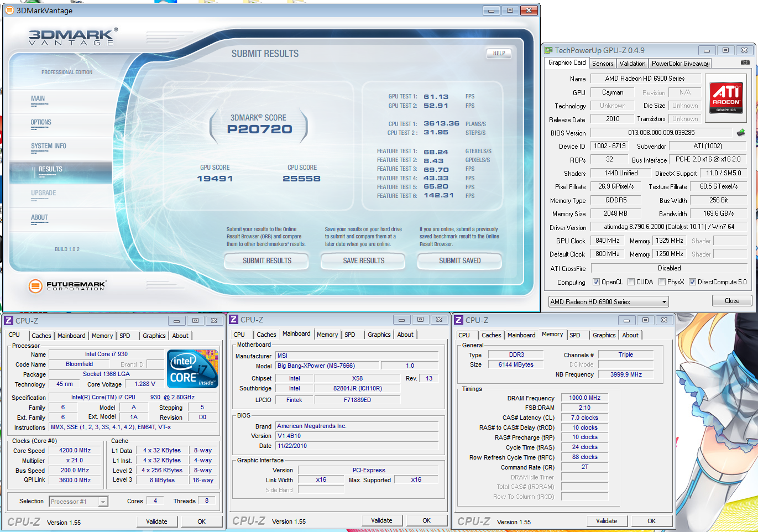This screenshot has width=758, height=532.
Task: Click the CPU-Z icon of the Memory window
Action: (459, 320)
